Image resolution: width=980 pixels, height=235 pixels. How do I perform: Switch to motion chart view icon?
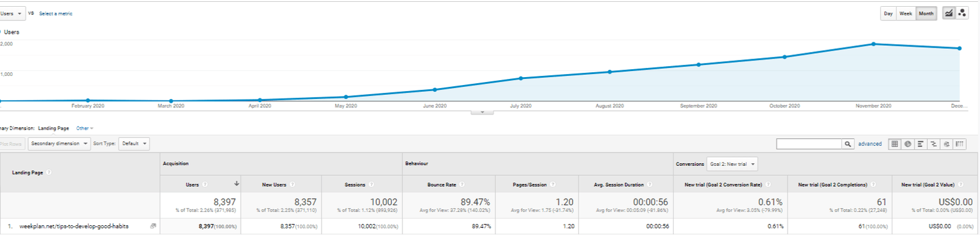(962, 13)
